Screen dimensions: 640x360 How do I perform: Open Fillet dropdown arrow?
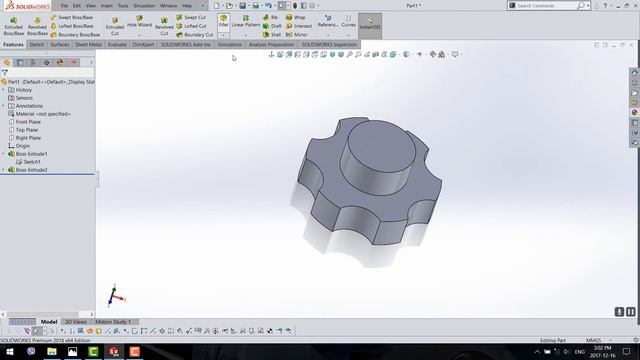coord(223,36)
